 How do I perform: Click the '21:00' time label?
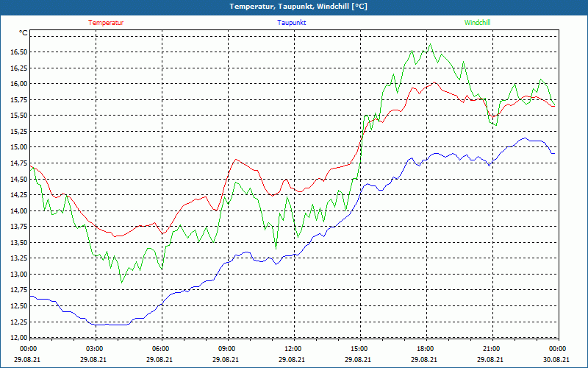click(x=492, y=349)
